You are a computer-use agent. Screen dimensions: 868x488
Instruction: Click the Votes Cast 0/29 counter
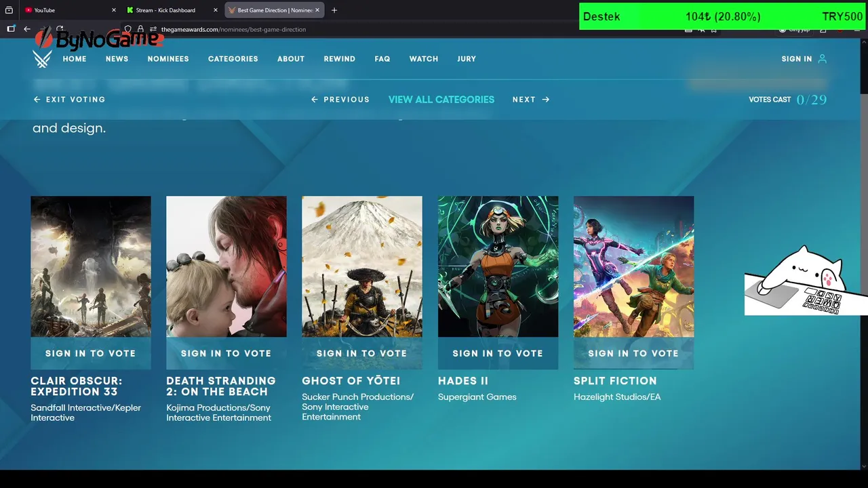(x=788, y=100)
